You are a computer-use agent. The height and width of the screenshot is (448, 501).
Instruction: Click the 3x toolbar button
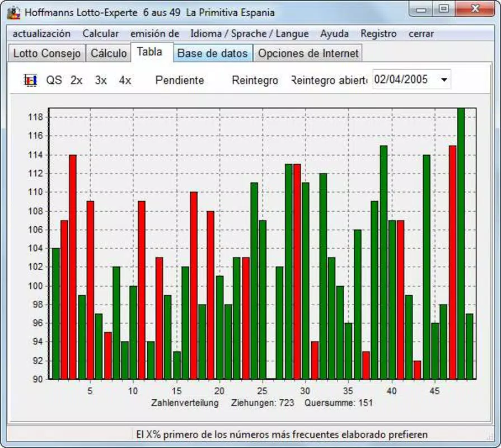pyautogui.click(x=101, y=80)
